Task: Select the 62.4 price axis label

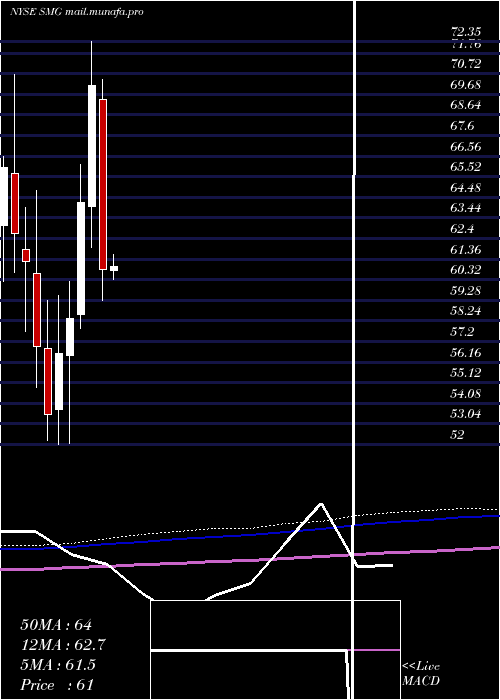Action: (462, 229)
